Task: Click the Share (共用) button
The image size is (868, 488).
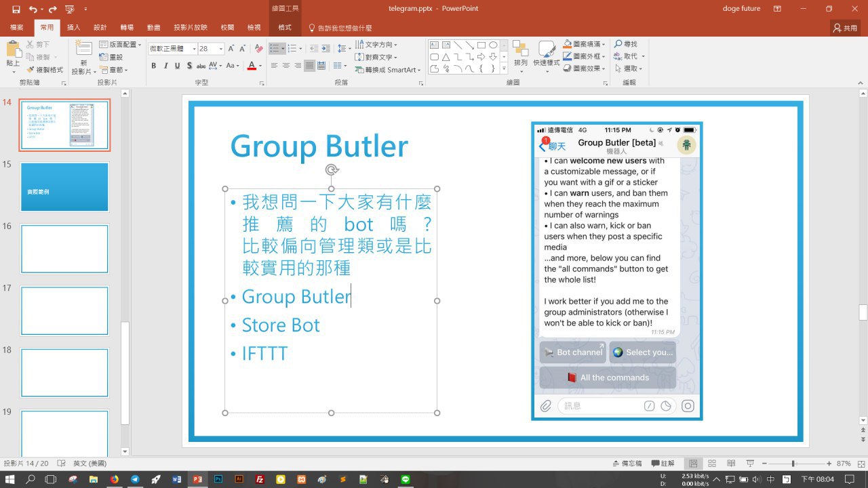Action: (x=846, y=28)
